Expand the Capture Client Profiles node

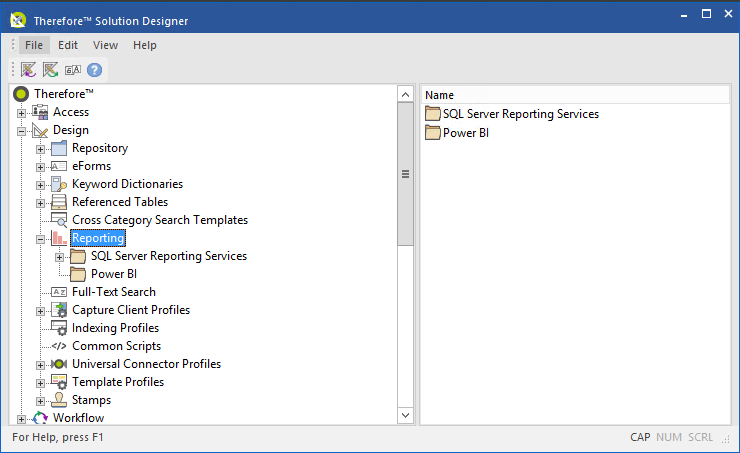pyautogui.click(x=41, y=311)
